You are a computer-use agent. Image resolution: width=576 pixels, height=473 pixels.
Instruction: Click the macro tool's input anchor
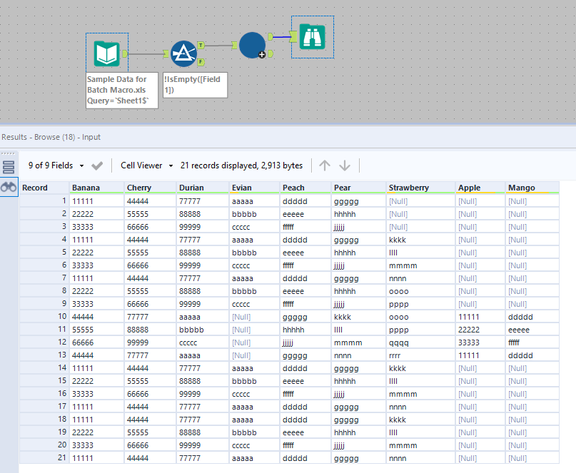234,46
